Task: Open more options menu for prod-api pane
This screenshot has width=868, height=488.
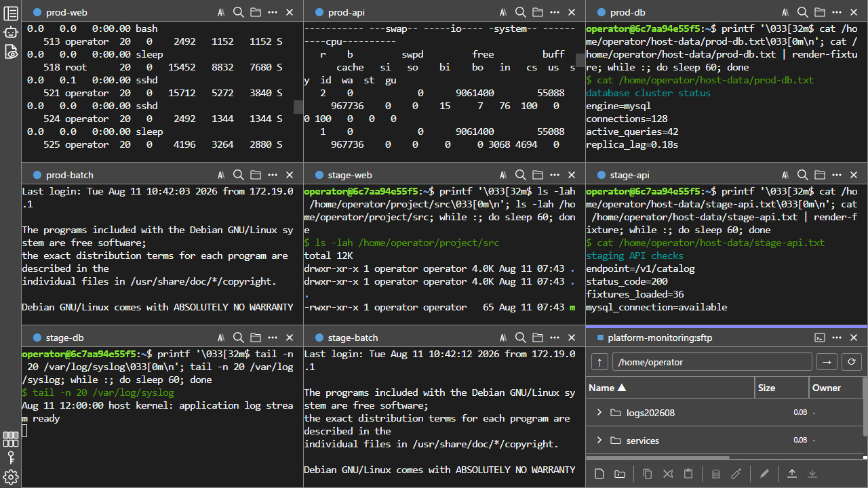Action: tap(554, 12)
